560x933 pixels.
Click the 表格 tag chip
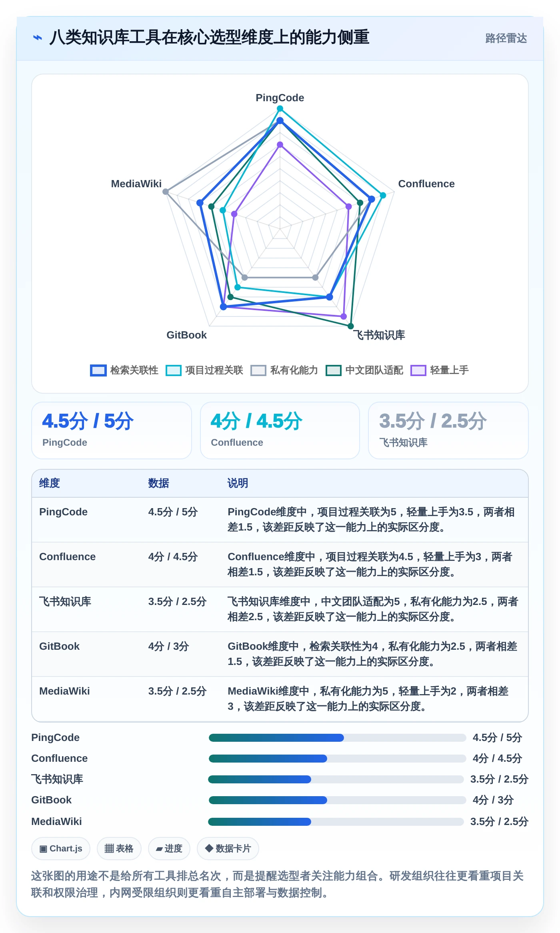pos(119,848)
